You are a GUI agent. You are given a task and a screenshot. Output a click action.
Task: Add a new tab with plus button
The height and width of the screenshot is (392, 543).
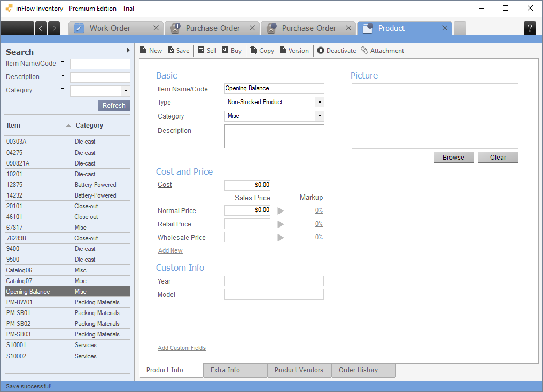[x=460, y=28]
